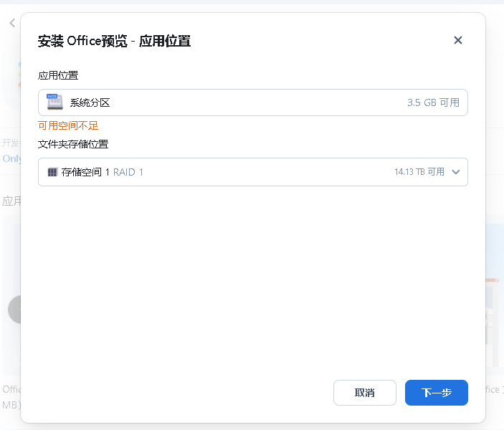Click the dialog title 安装 Office预览 - 应用位置
Screen dimensions: 504x430
pos(114,41)
